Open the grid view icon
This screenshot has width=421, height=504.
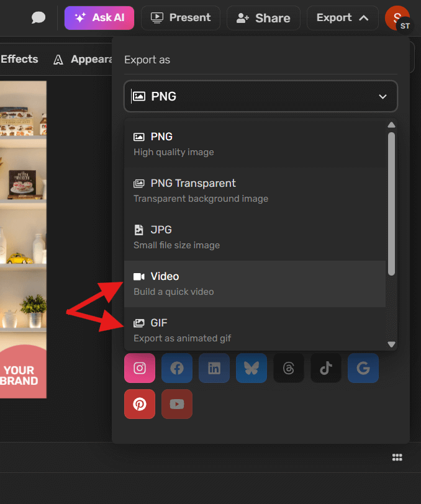397,457
